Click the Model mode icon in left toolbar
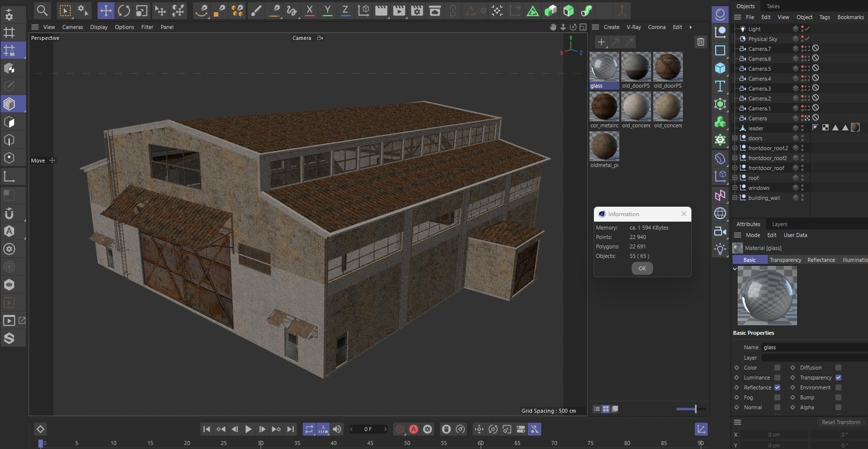The height and width of the screenshot is (449, 868). (9, 104)
